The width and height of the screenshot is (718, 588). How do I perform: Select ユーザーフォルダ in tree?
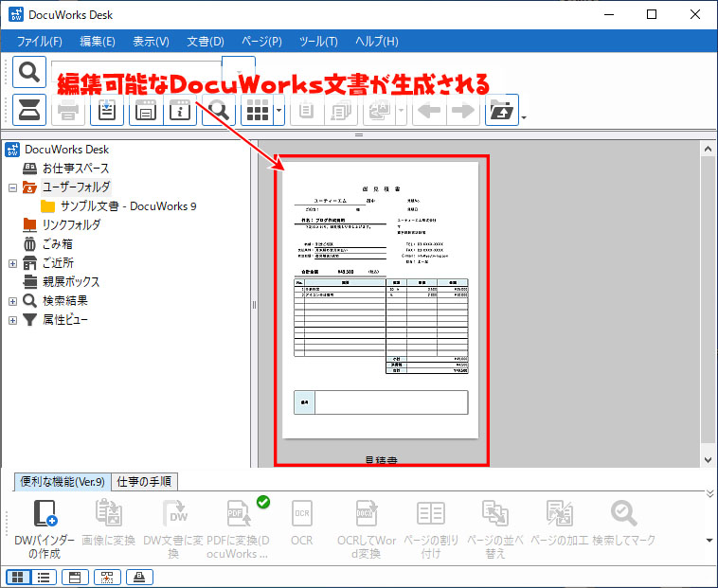click(77, 187)
